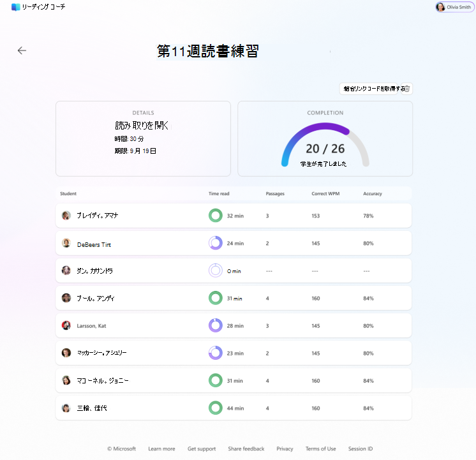Click the purple progress ring for 24 min

coord(216,243)
